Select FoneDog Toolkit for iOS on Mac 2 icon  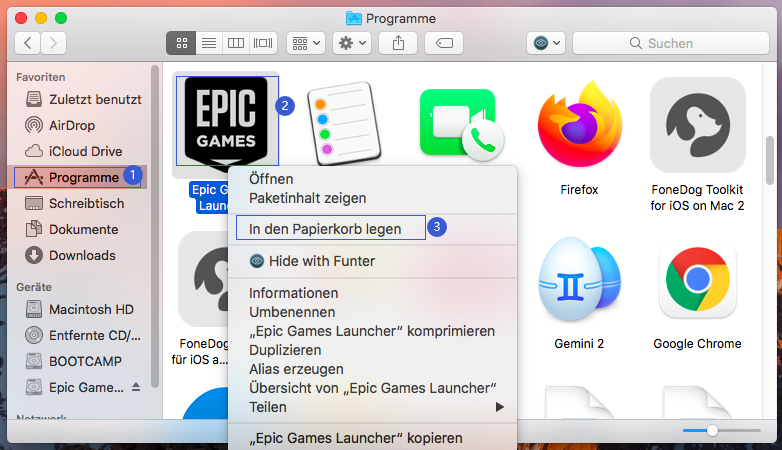point(697,125)
